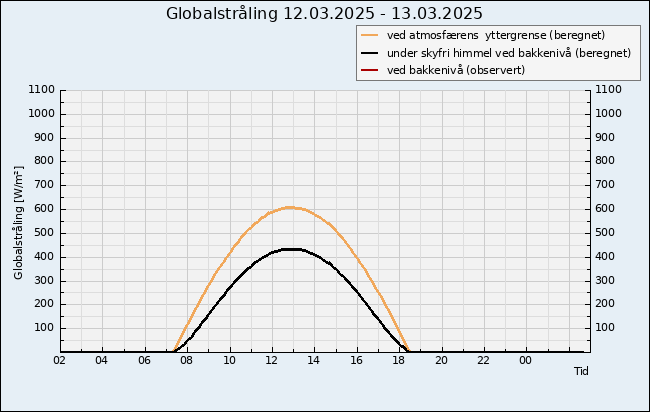Click the '00' tick on the time axis
This screenshot has width=650, height=412.
pos(525,361)
